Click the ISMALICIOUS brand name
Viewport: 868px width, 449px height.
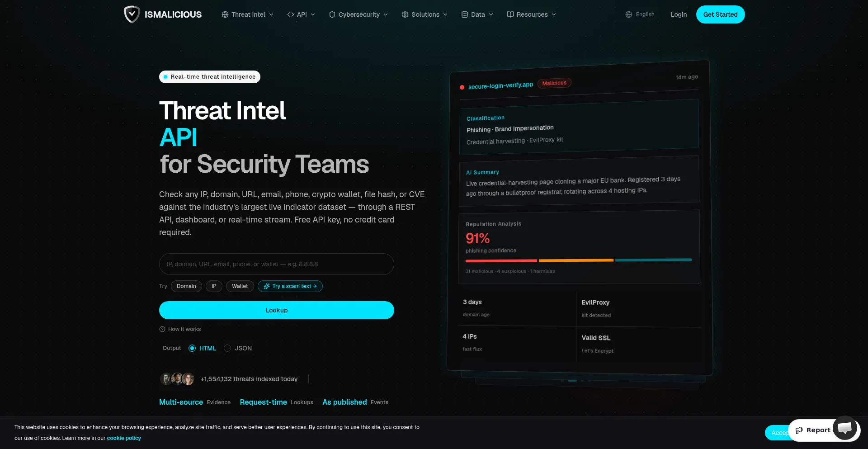pos(173,14)
